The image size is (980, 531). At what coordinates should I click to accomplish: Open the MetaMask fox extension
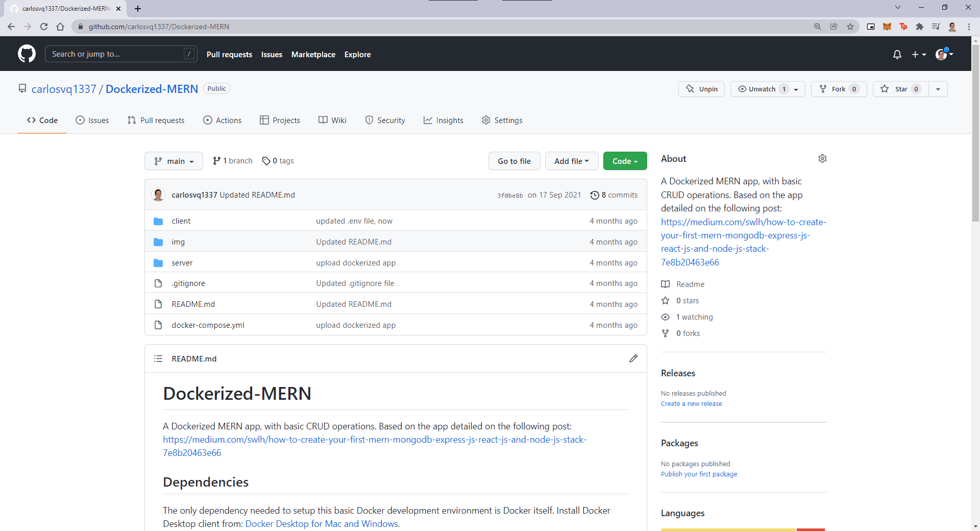887,27
